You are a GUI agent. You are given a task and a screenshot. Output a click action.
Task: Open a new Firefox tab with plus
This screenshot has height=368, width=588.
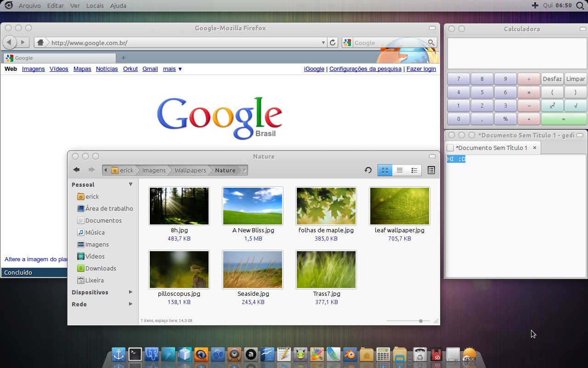click(x=124, y=58)
